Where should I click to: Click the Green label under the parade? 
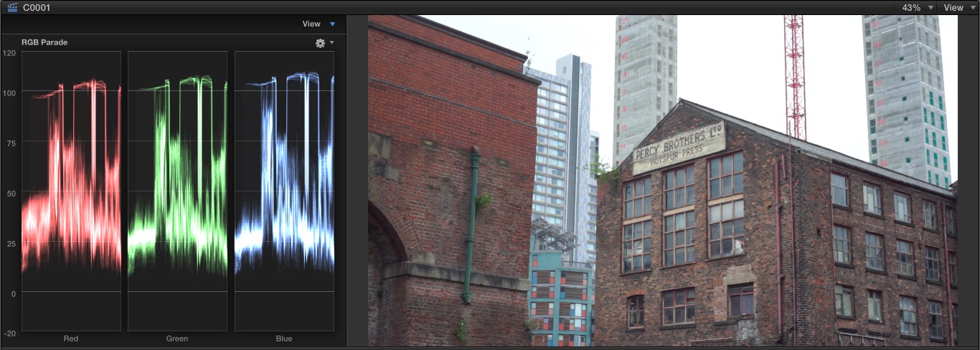[x=177, y=339]
